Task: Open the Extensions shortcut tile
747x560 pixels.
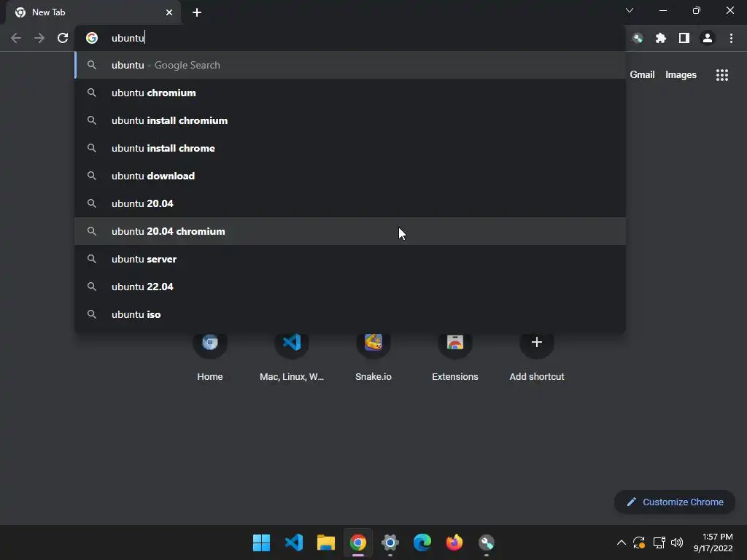Action: click(x=455, y=357)
